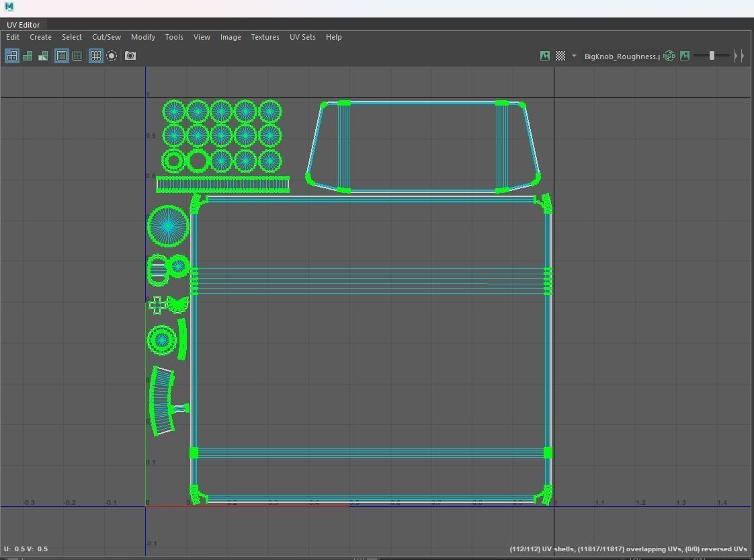Click the internal borders display icon
Screen dimensions: 754x560
coord(77,56)
